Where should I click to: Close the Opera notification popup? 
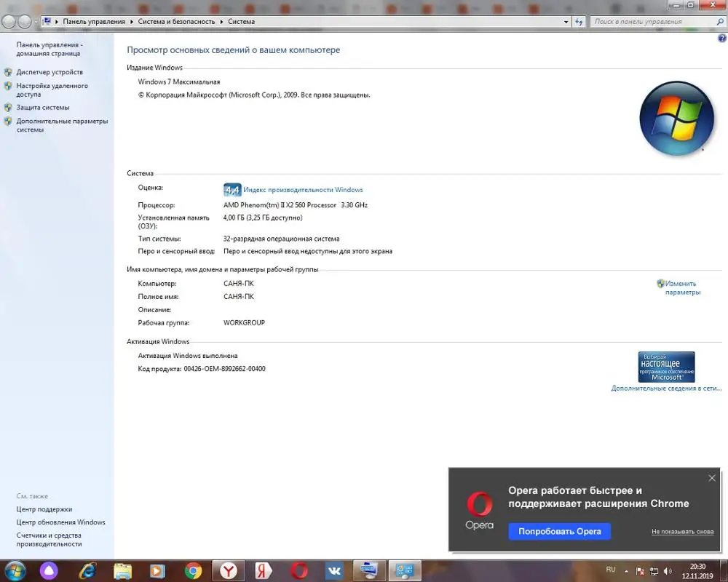(x=712, y=478)
